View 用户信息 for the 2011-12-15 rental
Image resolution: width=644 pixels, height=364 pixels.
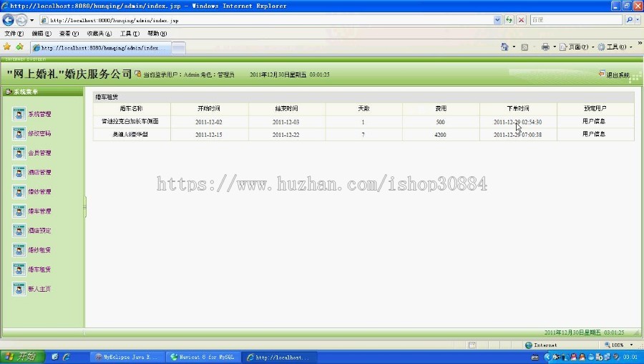(594, 134)
